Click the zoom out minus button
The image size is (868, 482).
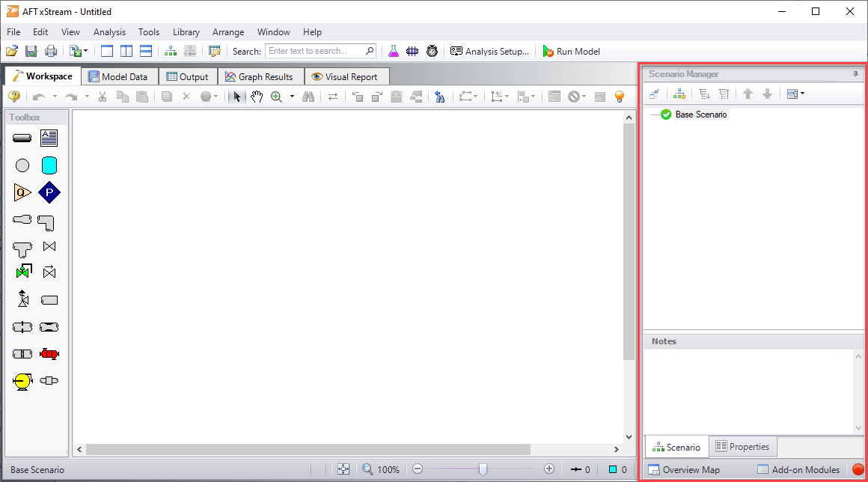pos(418,469)
